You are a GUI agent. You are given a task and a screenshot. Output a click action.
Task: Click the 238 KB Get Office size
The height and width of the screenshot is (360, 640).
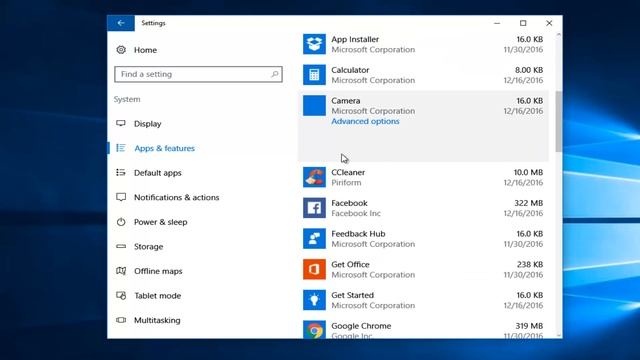pos(530,264)
